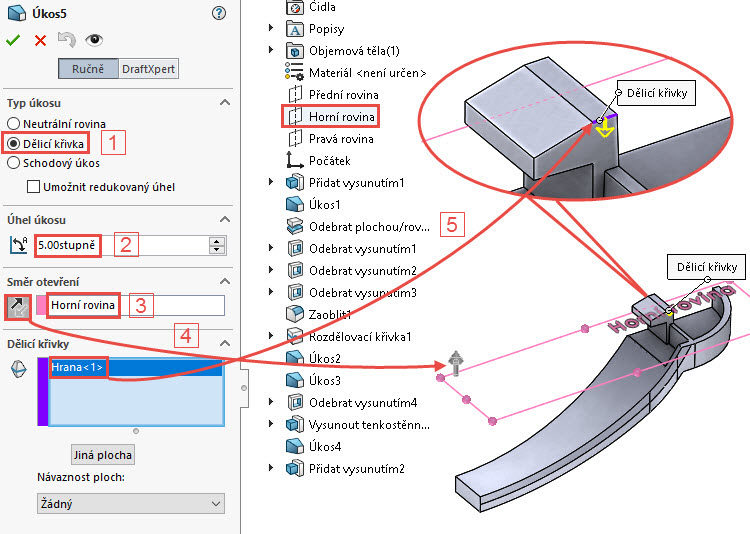Switch to the DraftXpert tab

pyautogui.click(x=148, y=69)
